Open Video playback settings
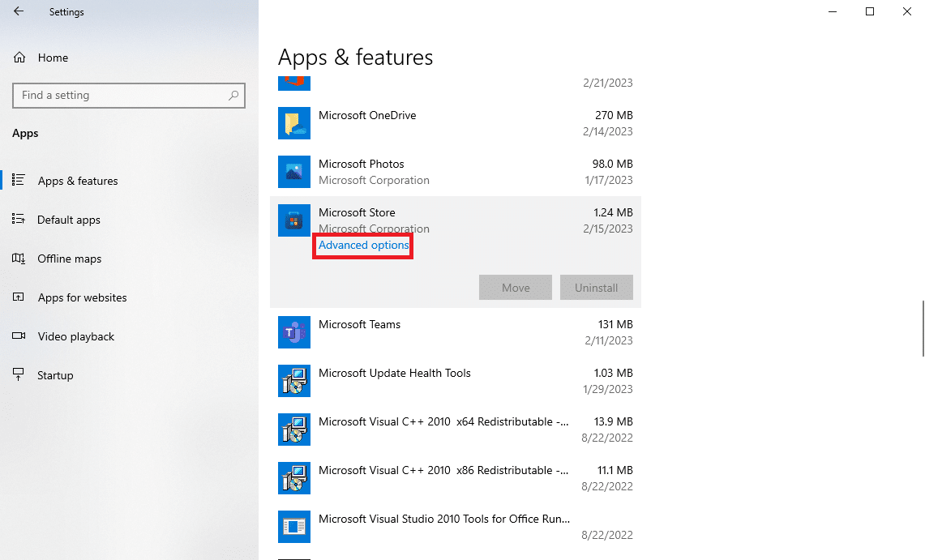 click(x=76, y=336)
